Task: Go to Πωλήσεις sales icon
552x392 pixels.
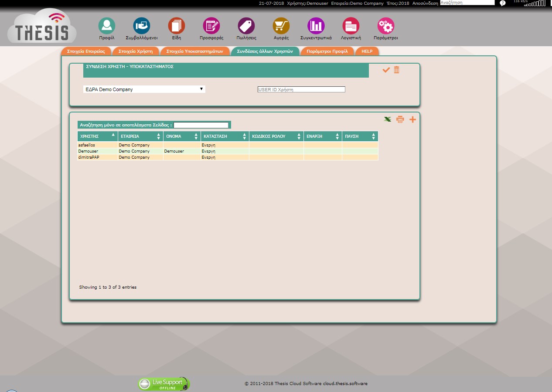Action: 246,26
